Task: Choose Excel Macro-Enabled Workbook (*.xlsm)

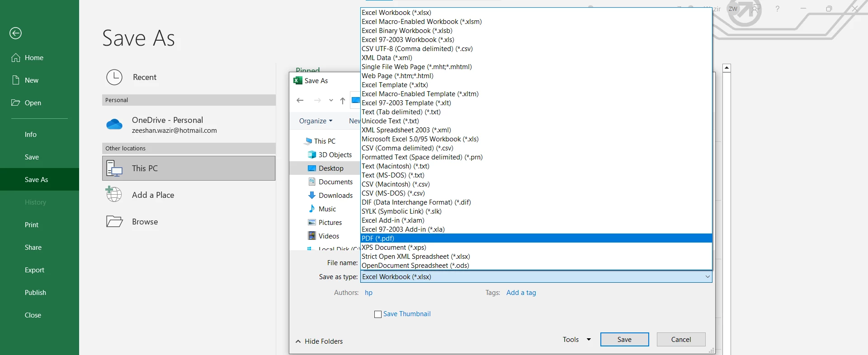Action: 536,22
